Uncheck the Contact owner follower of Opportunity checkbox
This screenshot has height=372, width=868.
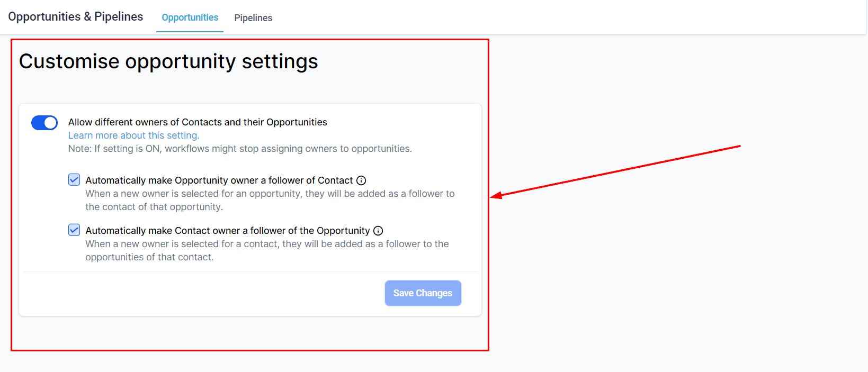click(74, 230)
